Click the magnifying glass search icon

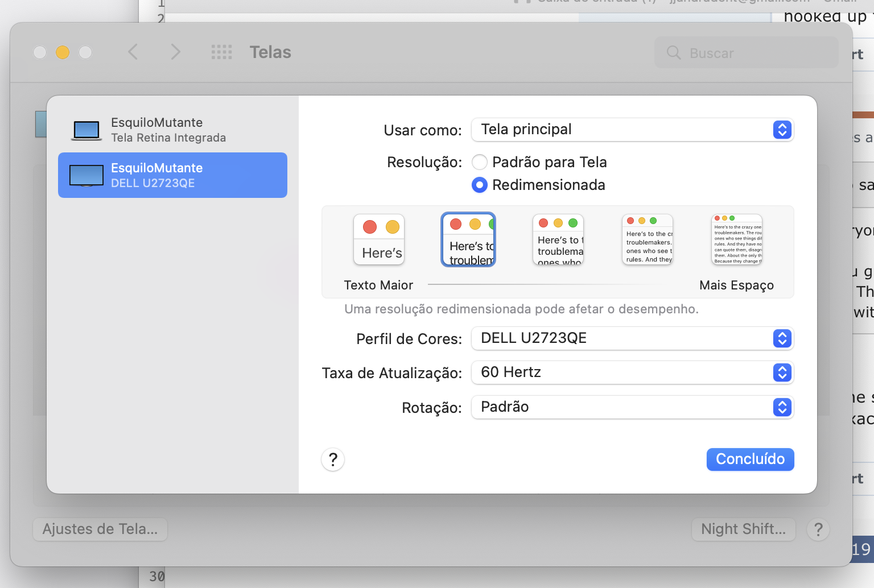pyautogui.click(x=674, y=53)
